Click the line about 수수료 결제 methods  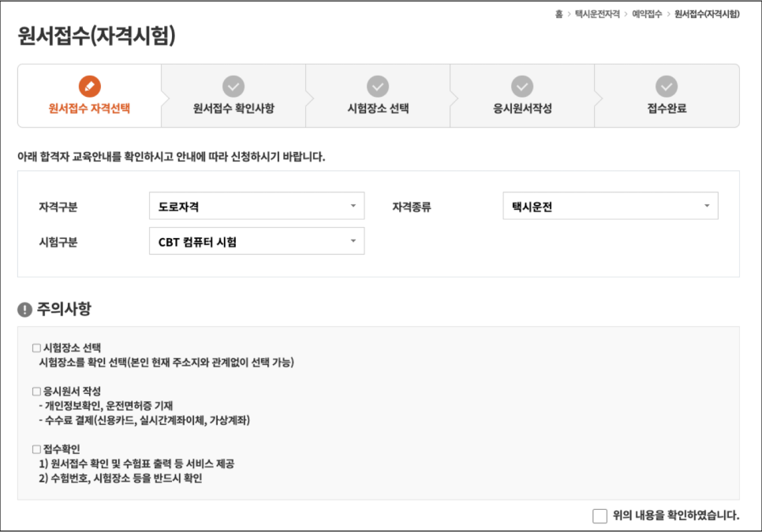(144, 420)
